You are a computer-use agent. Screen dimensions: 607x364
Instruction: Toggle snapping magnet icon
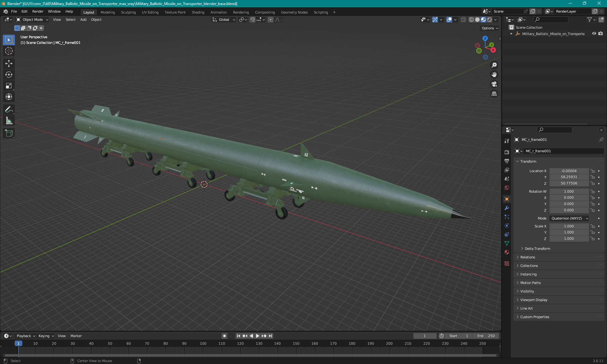coord(252,20)
